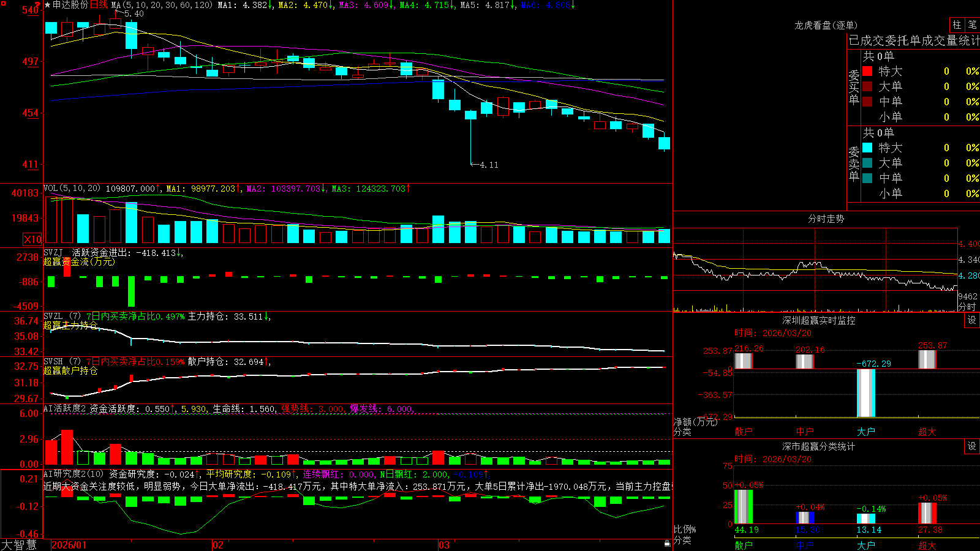
Task: Click yellow MA2: 4.470 value
Action: tap(306, 5)
